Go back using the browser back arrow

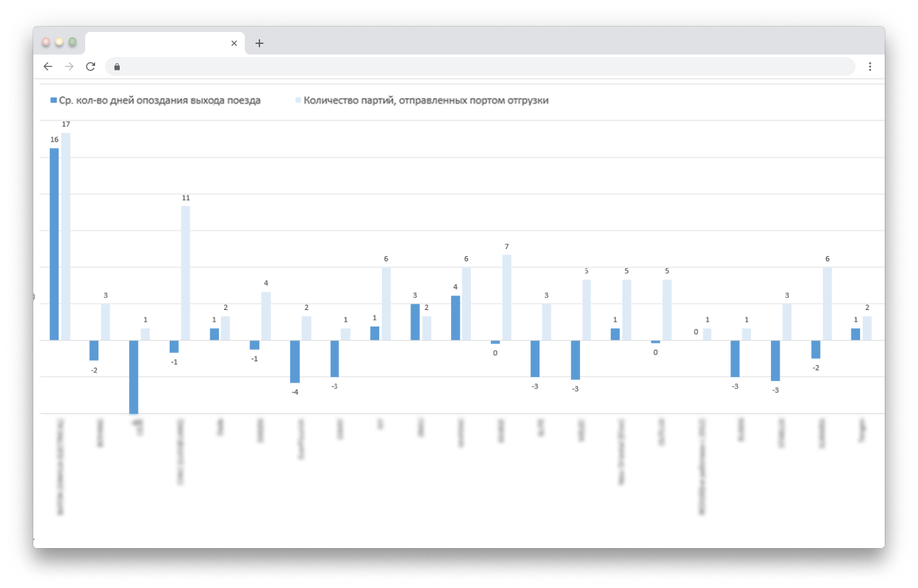point(48,67)
